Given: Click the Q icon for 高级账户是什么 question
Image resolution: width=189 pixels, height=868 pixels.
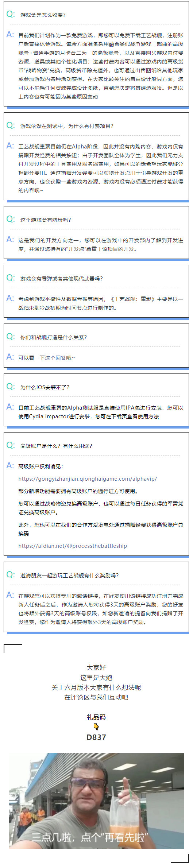Looking at the screenshot, I should (x=11, y=445).
